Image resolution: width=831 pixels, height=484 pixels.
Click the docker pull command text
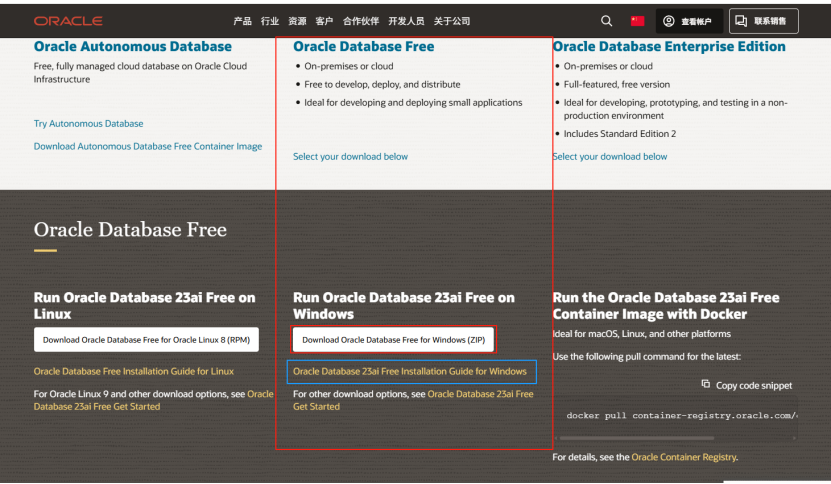point(682,416)
